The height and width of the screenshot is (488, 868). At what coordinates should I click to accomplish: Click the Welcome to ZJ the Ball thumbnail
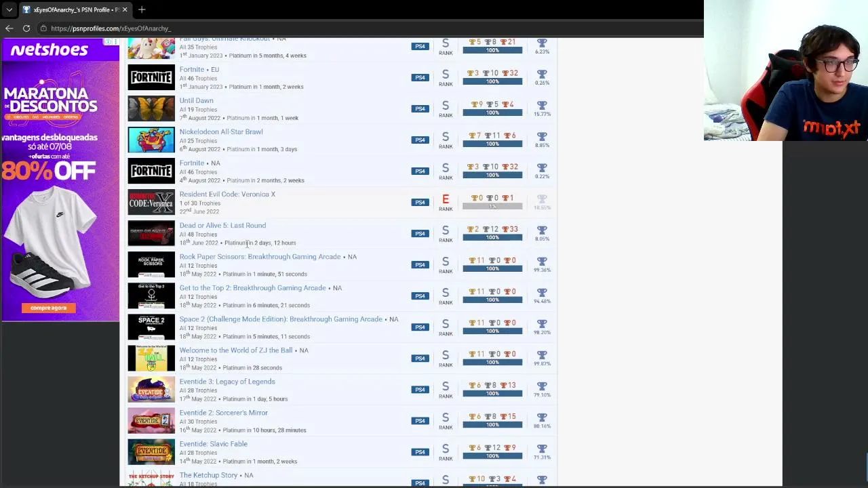(x=151, y=359)
